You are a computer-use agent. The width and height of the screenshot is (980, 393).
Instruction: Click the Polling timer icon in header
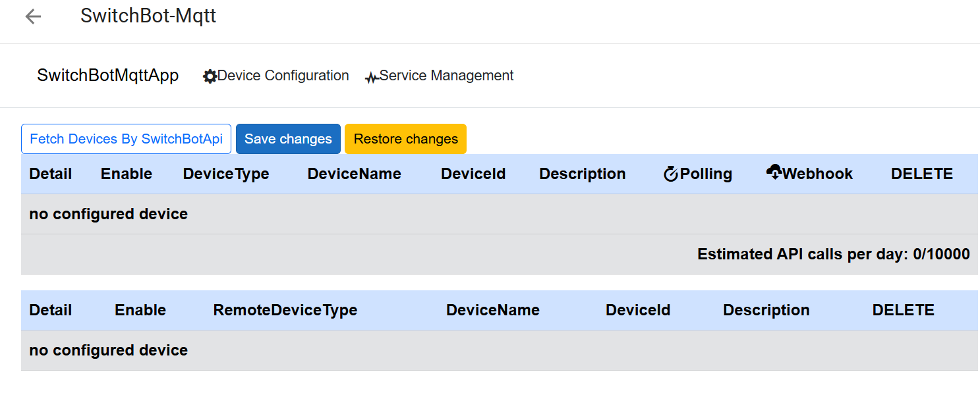coord(671,174)
